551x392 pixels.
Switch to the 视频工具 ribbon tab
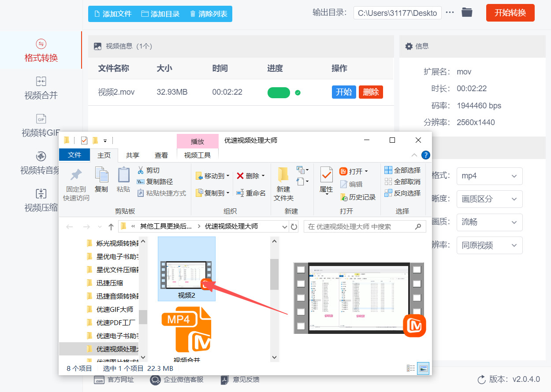click(x=197, y=155)
